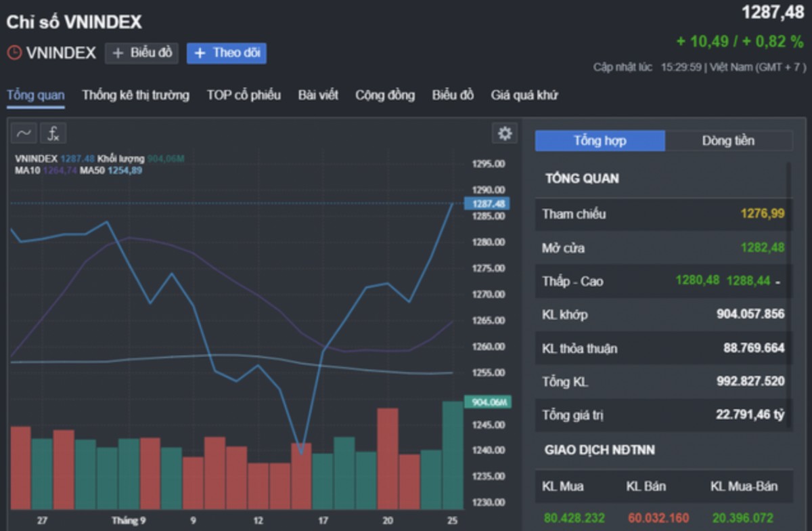The height and width of the screenshot is (531, 812).
Task: Click the 1287.48 price label on axis
Action: 487,204
